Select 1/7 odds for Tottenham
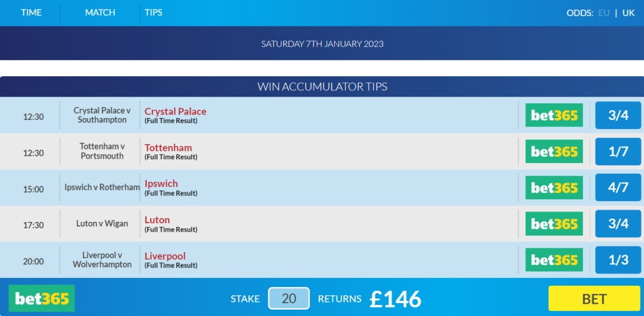Viewport: 644px width, 316px height. (x=618, y=152)
